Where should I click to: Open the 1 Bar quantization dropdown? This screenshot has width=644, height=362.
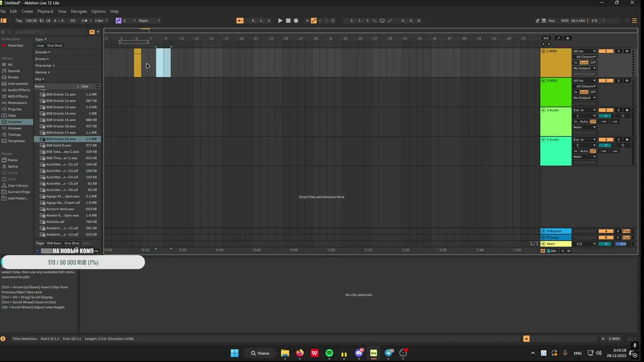click(x=100, y=21)
